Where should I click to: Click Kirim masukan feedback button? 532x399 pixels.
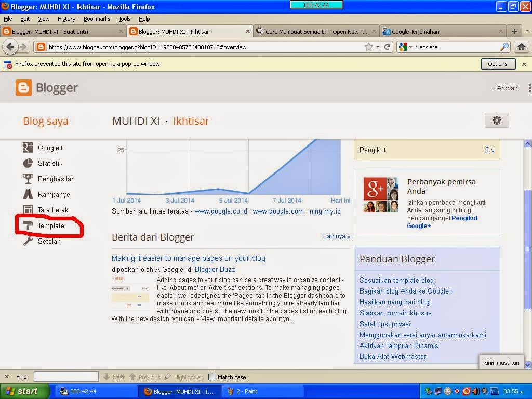501,363
